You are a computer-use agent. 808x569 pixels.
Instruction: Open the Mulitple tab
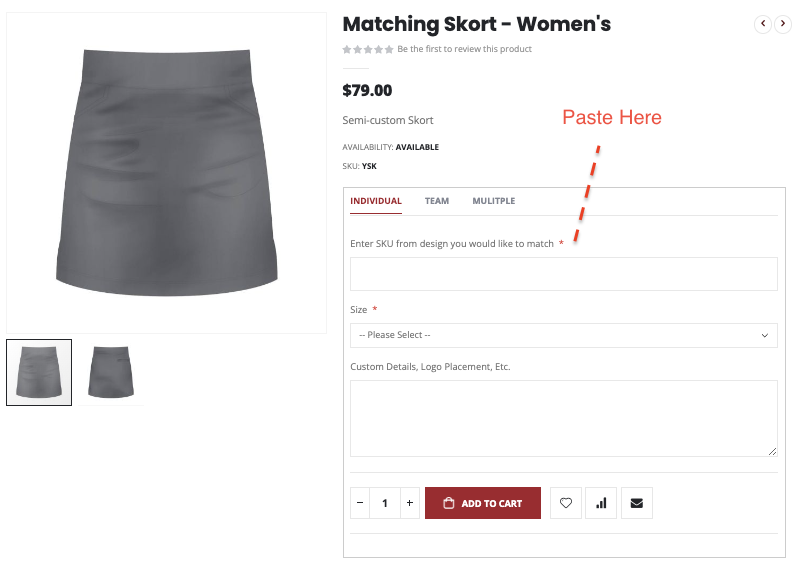coord(494,201)
